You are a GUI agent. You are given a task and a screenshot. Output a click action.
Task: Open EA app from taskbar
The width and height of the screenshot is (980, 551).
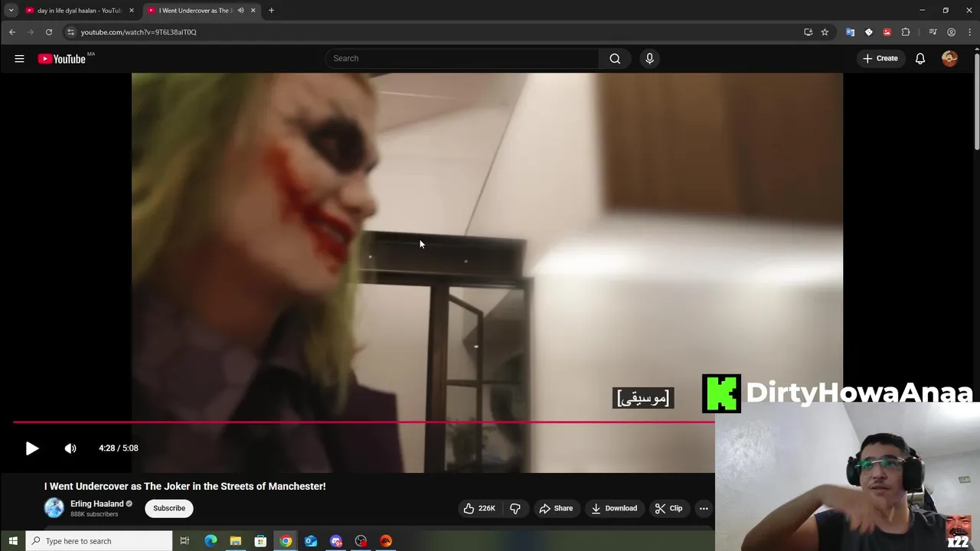point(386,541)
